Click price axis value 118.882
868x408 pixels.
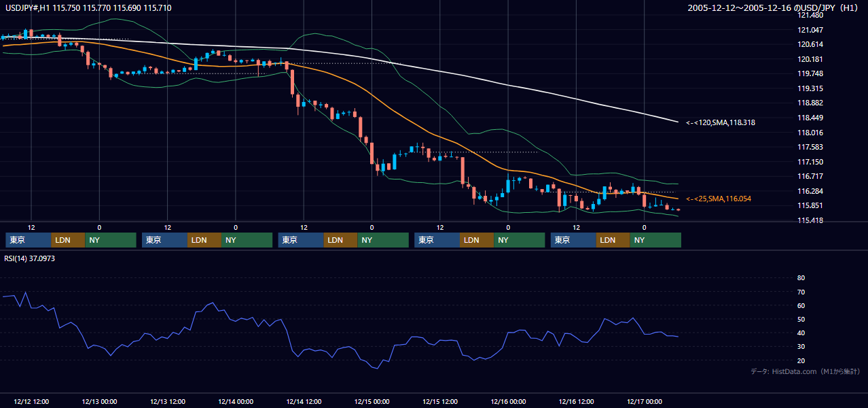[810, 103]
